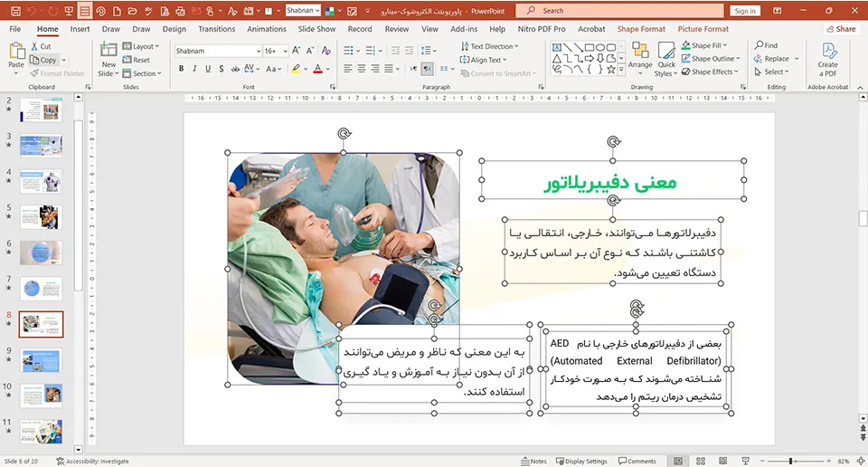
Task: Switch to the Transitions tab
Action: pos(216,29)
